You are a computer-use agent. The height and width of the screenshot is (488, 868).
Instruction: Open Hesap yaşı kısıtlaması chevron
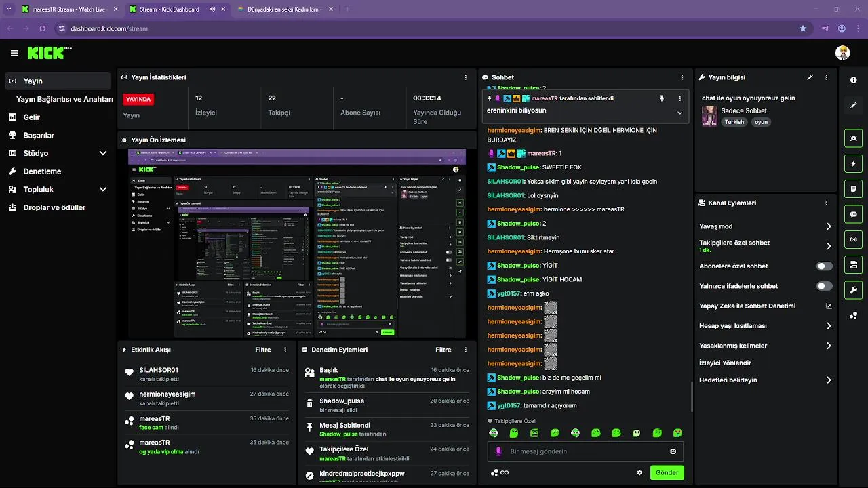pyautogui.click(x=829, y=326)
